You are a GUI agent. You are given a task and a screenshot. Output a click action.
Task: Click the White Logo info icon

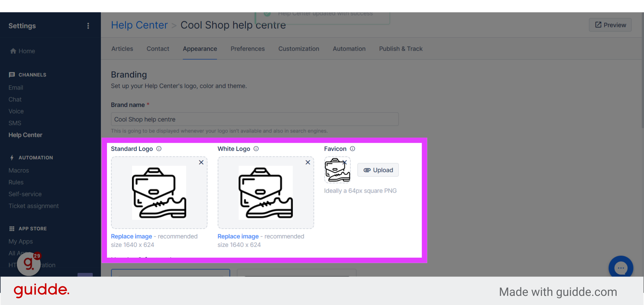tap(256, 149)
